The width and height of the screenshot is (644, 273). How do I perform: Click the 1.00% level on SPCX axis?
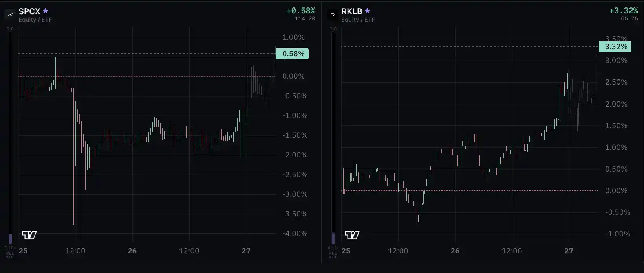293,37
